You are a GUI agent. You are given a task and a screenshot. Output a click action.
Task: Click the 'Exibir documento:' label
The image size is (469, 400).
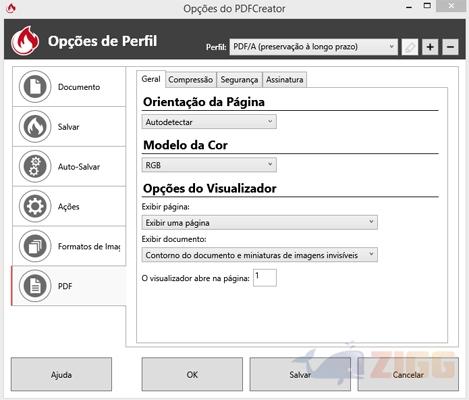(x=174, y=239)
